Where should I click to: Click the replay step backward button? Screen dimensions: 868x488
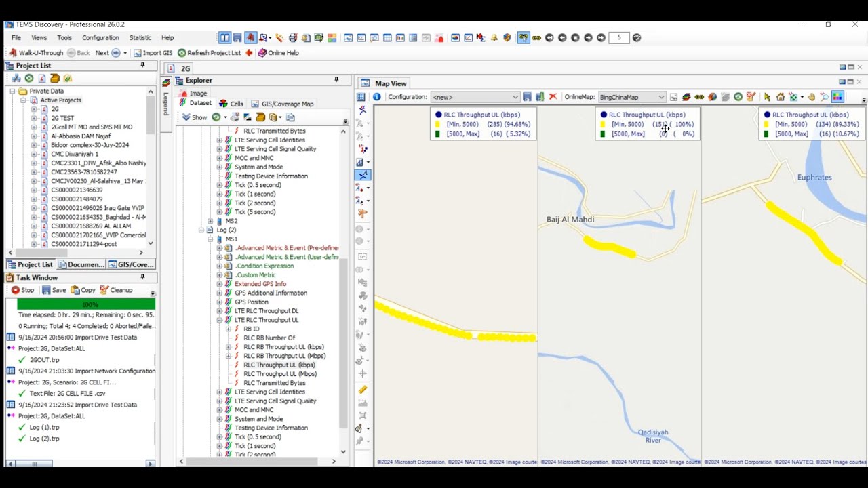click(x=562, y=38)
